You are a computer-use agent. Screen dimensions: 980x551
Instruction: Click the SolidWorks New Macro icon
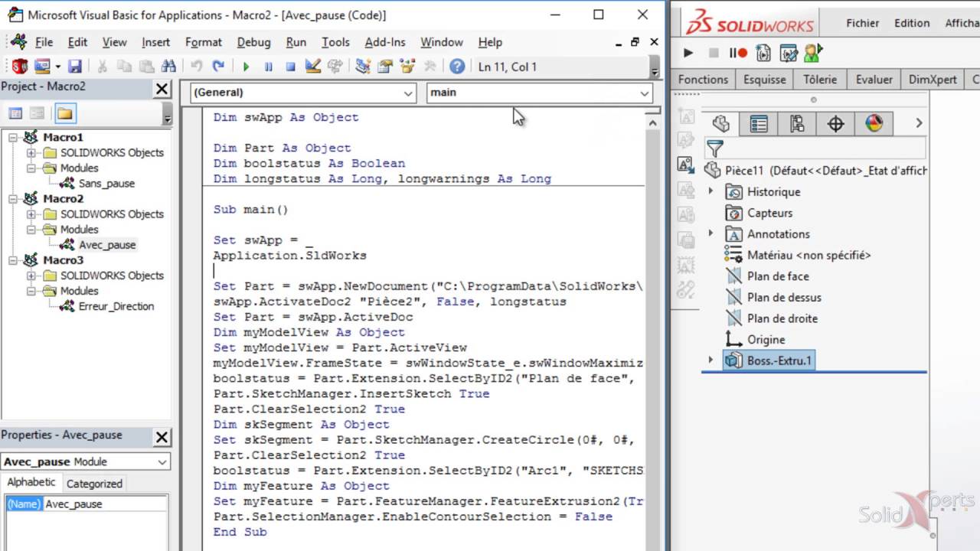[763, 53]
